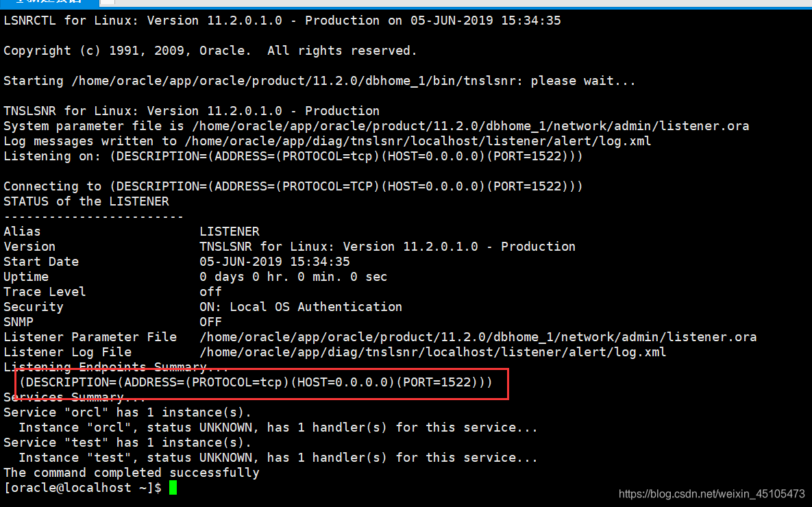Click the "Version" row label

click(x=29, y=246)
